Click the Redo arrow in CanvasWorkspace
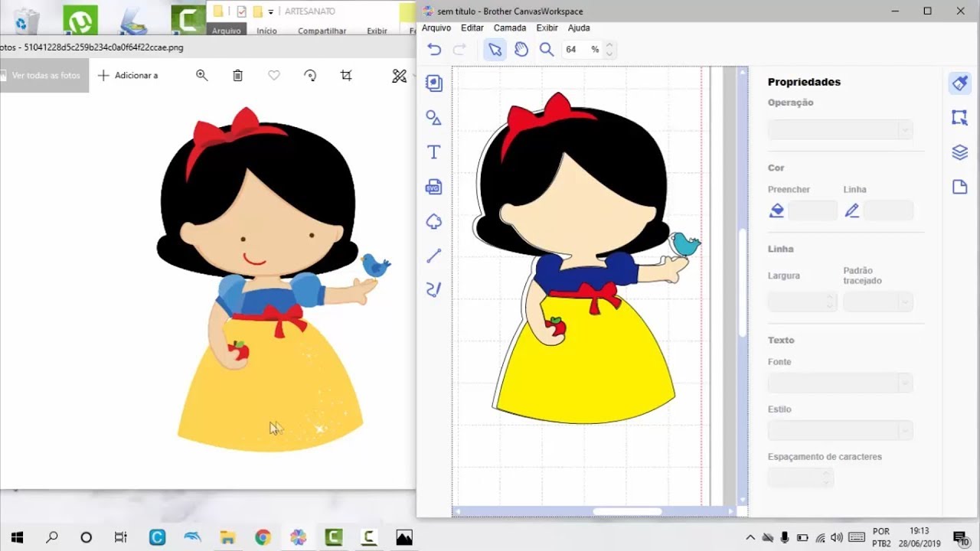The image size is (980, 551). (459, 50)
